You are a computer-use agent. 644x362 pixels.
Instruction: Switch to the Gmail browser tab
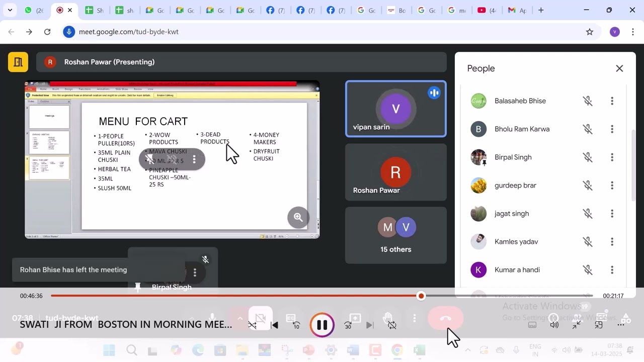tap(517, 10)
